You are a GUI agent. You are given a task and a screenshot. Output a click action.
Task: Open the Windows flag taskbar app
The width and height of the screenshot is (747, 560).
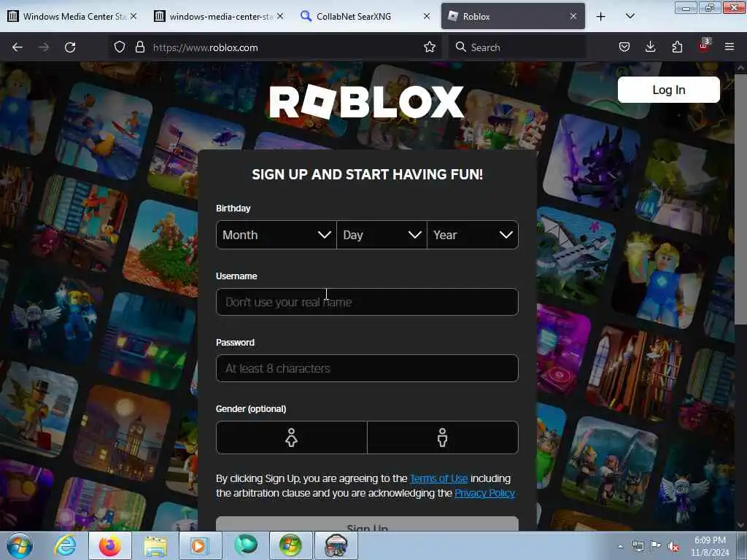click(291, 545)
